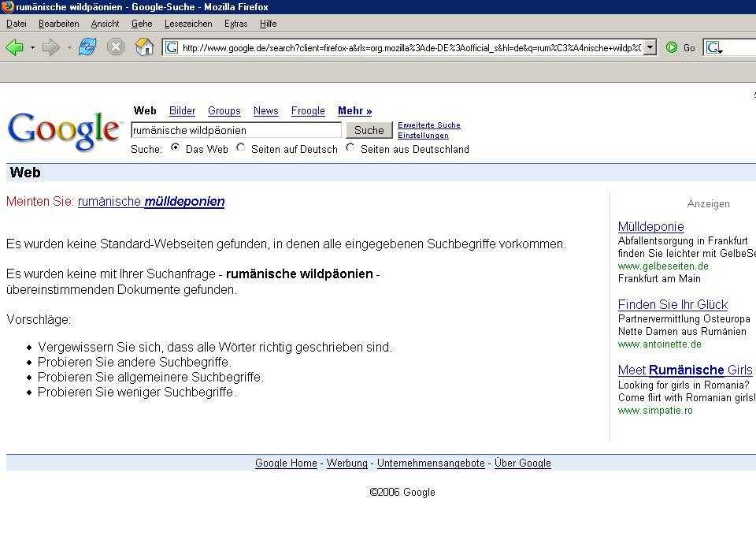This screenshot has width=756, height=547.
Task: Switch to the Froogle search tab
Action: click(308, 111)
